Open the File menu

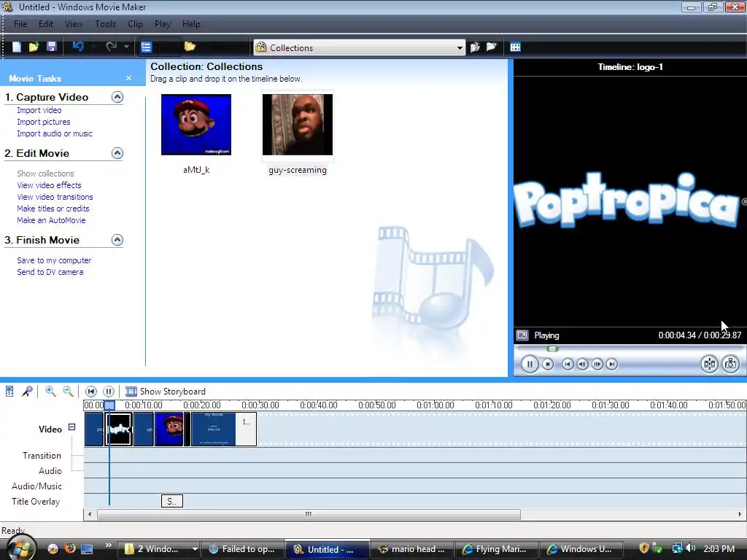point(20,24)
